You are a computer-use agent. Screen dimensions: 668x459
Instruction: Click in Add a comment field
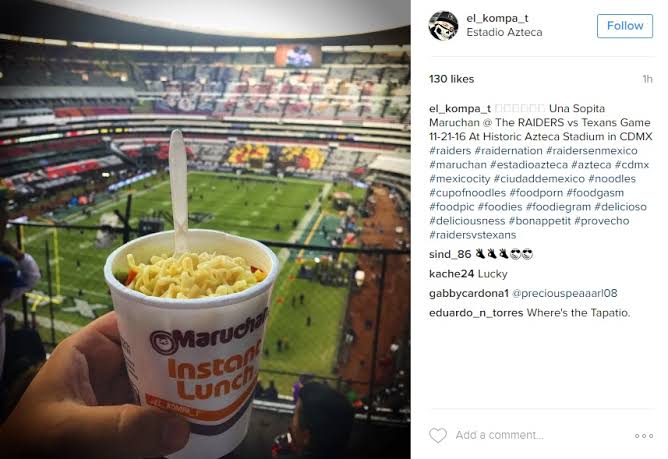pos(499,435)
